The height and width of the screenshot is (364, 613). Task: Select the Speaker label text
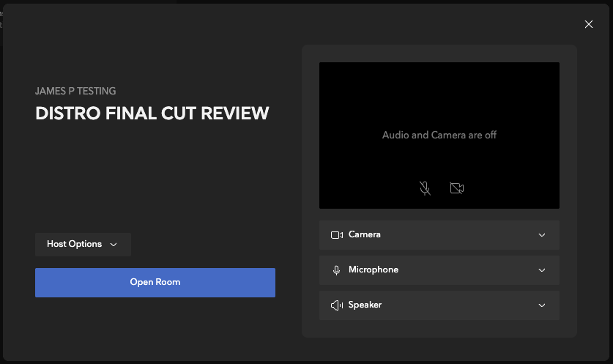365,305
